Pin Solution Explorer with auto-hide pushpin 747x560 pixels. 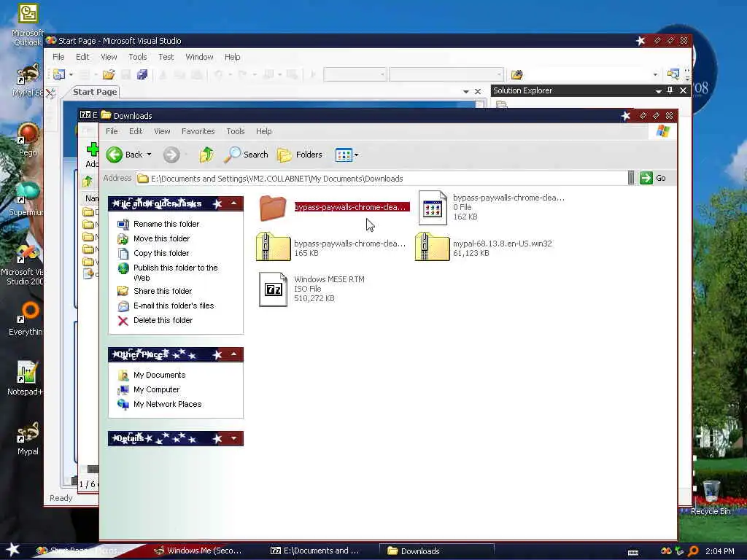click(x=670, y=90)
